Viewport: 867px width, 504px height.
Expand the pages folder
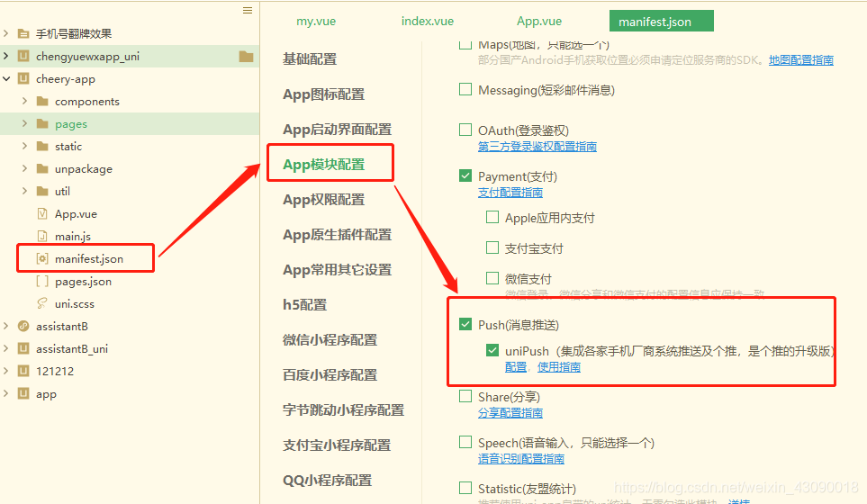click(x=24, y=124)
